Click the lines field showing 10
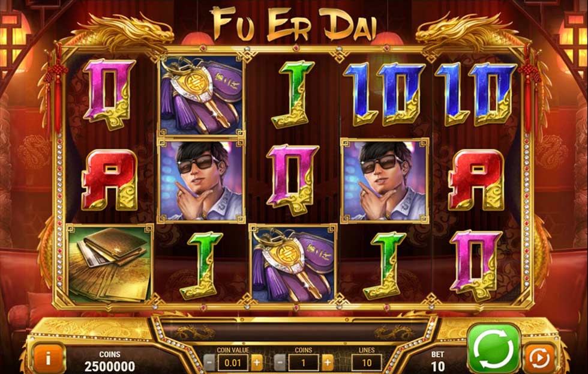The height and width of the screenshot is (374, 588). (367, 363)
